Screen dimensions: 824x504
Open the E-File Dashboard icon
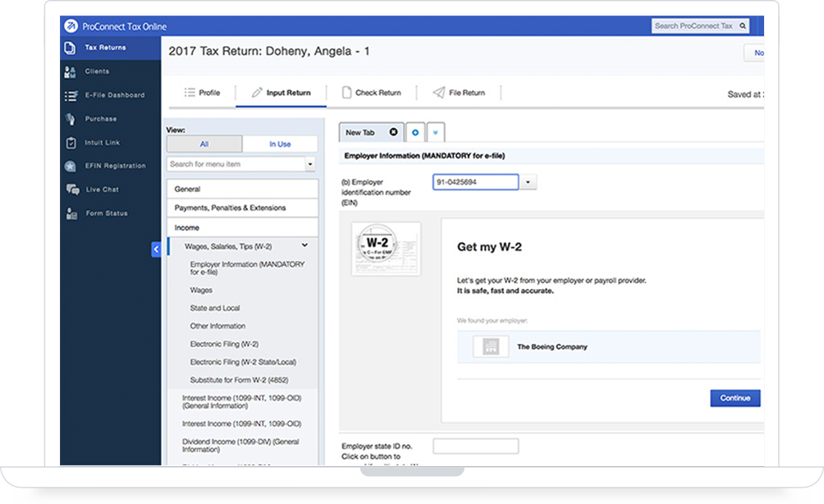coord(71,96)
